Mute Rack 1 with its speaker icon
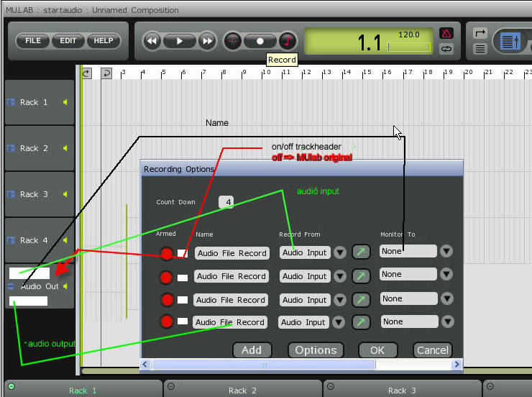 click(x=65, y=102)
